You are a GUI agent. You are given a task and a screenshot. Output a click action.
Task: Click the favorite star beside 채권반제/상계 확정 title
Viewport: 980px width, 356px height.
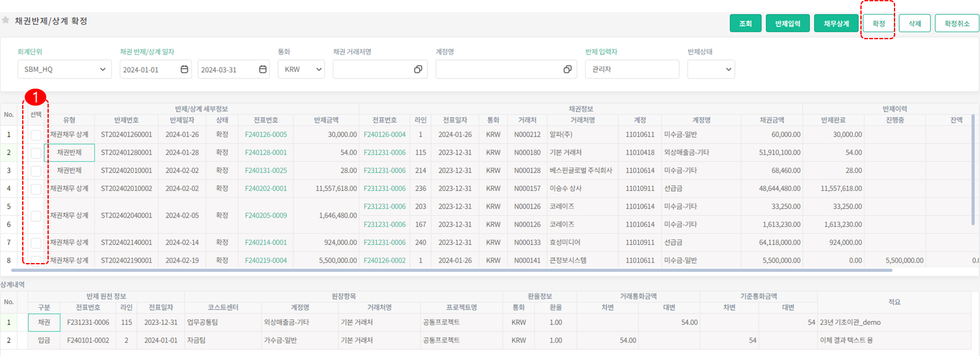(x=6, y=20)
